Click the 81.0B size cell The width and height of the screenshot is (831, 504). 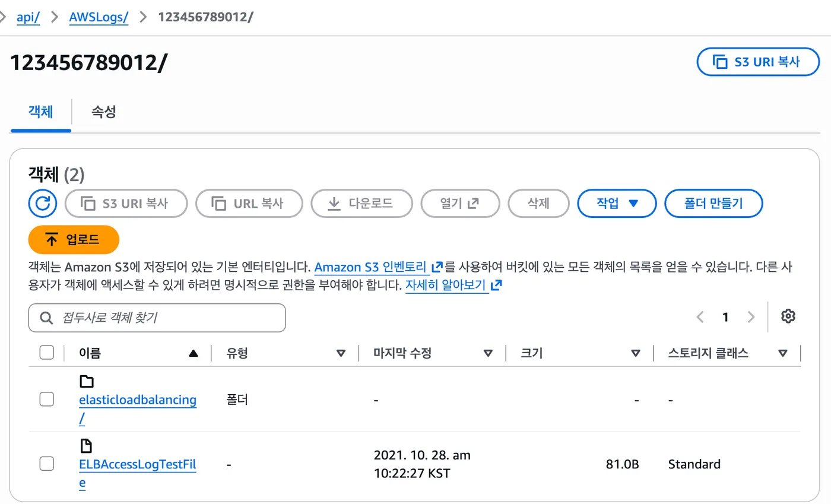tap(622, 464)
